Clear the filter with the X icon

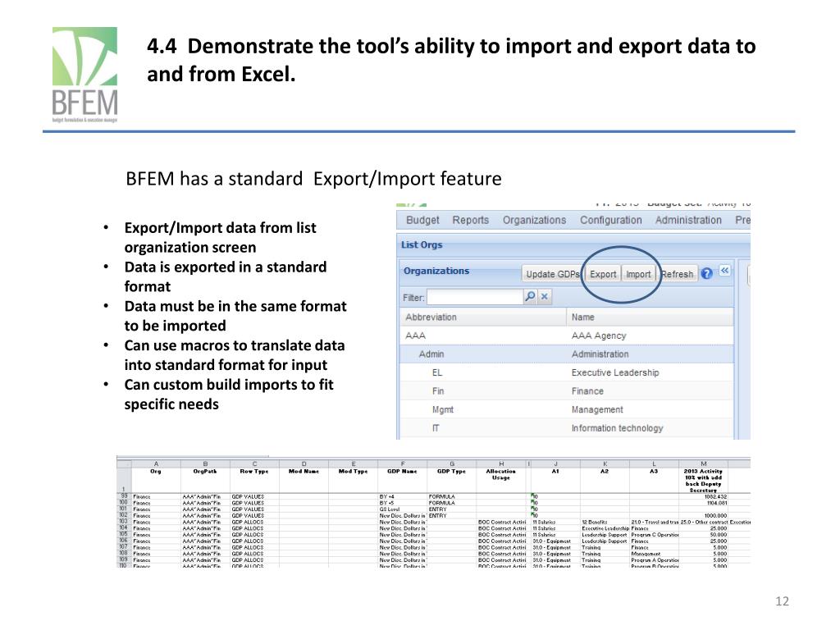tap(545, 296)
